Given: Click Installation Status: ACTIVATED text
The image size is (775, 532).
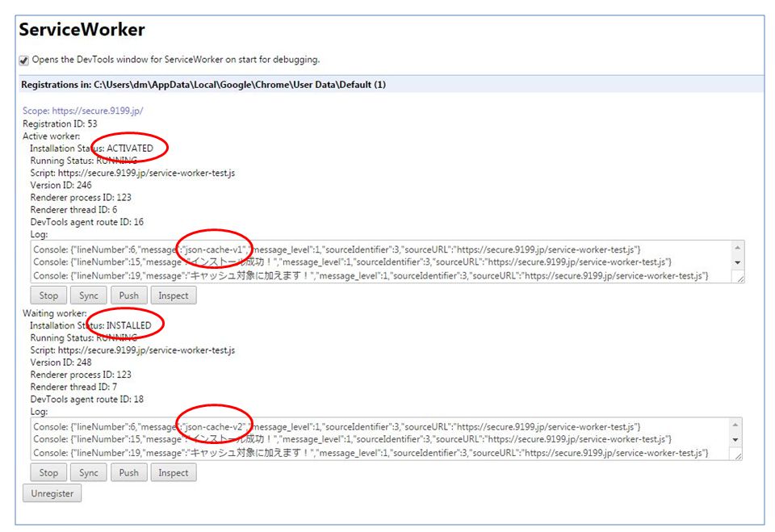Looking at the screenshot, I should (x=91, y=149).
